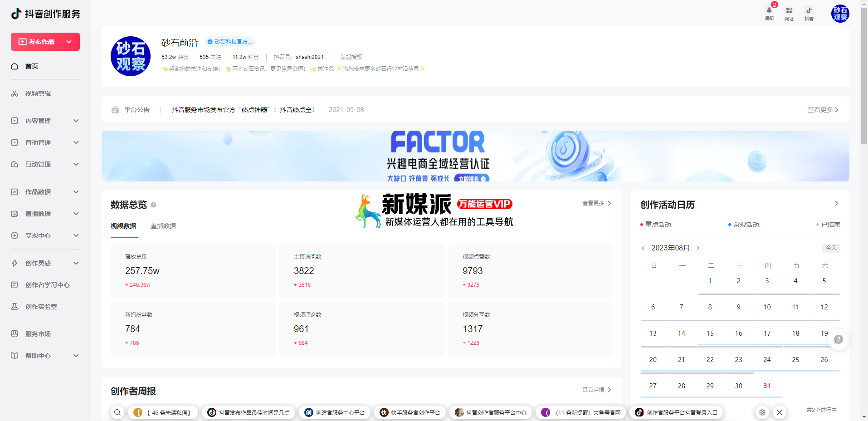Screen dimensions: 868x421
Task: Open 快手服务者创作平台 suggestion
Action: coord(410,412)
